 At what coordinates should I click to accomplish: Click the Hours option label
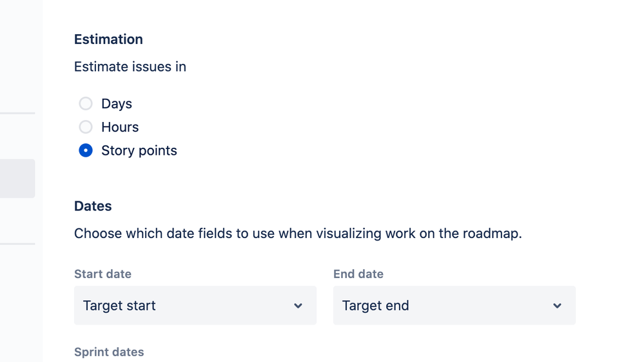[x=120, y=127]
